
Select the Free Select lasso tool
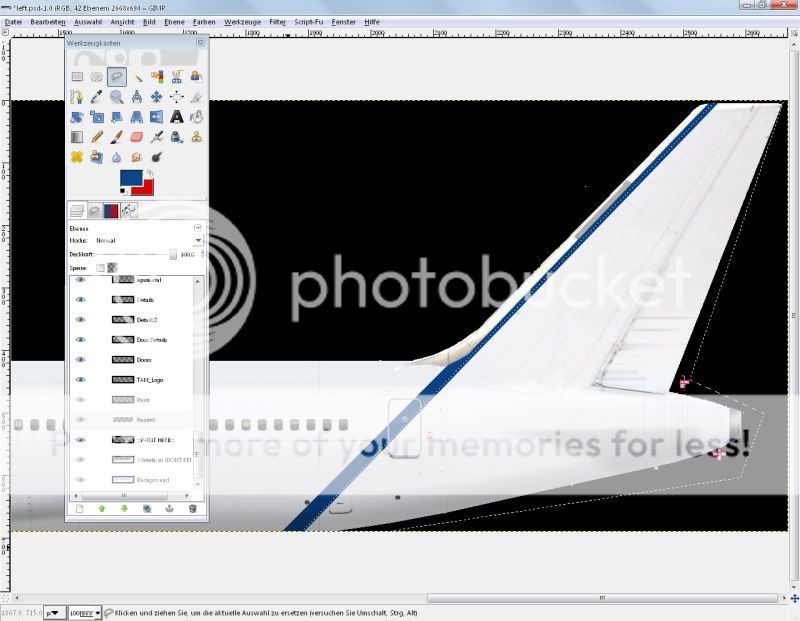[116, 76]
